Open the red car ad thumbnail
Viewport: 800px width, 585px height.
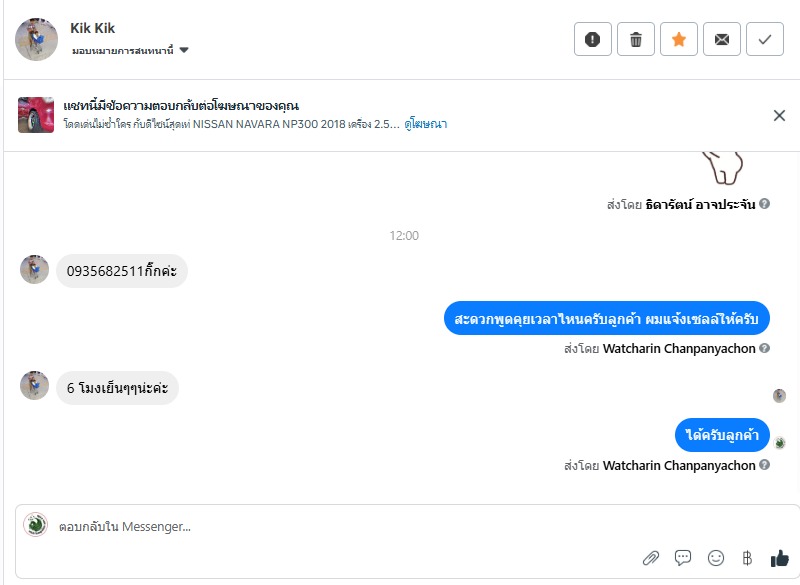pyautogui.click(x=36, y=115)
